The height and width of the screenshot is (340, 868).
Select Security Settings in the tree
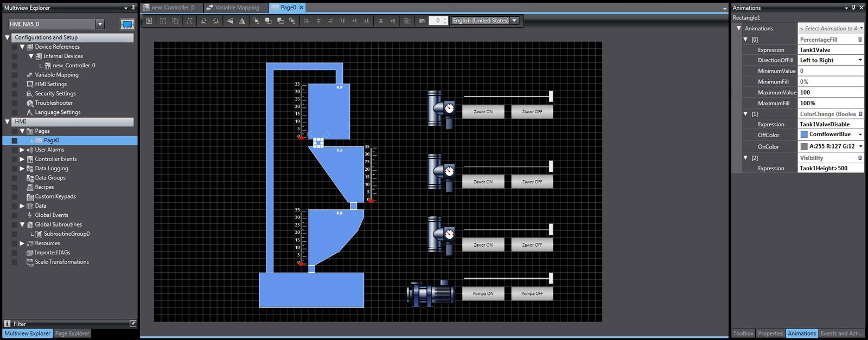[55, 93]
